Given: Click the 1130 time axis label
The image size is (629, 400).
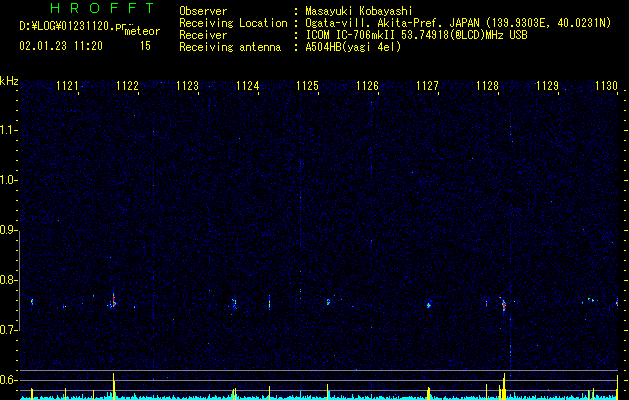Looking at the screenshot, I should 607,86.
